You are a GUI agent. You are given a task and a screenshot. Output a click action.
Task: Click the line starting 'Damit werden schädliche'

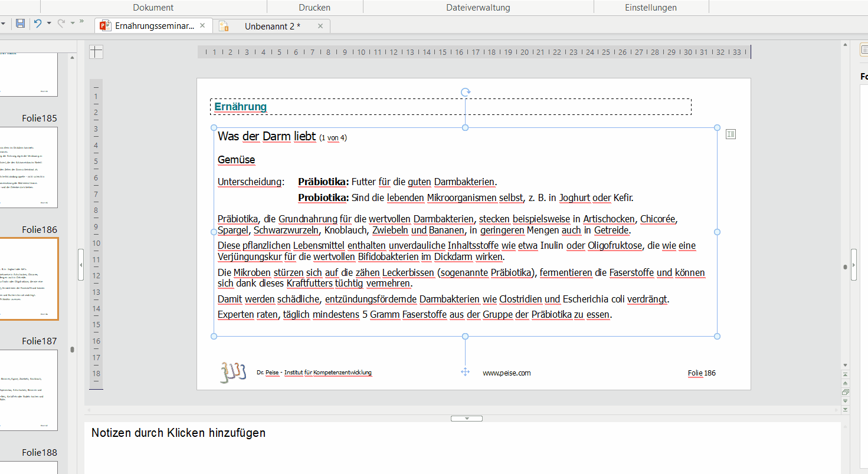point(443,299)
